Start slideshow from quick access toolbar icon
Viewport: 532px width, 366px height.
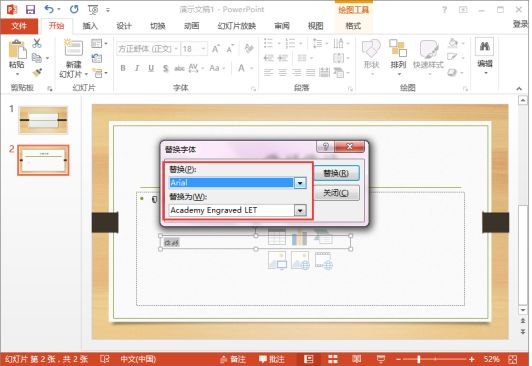[93, 10]
